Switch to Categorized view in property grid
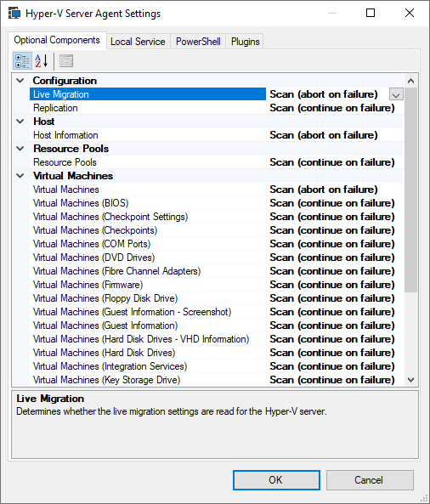The width and height of the screenshot is (430, 504). point(22,60)
